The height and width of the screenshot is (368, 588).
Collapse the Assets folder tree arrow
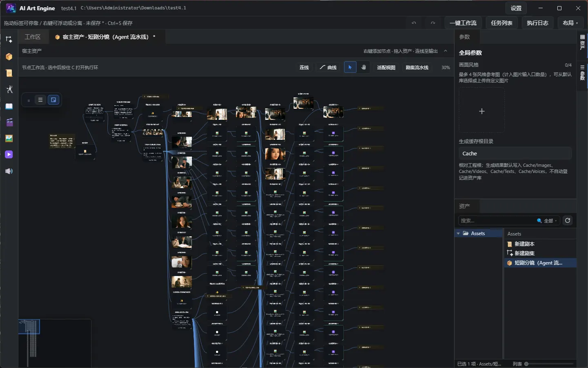[459, 233]
